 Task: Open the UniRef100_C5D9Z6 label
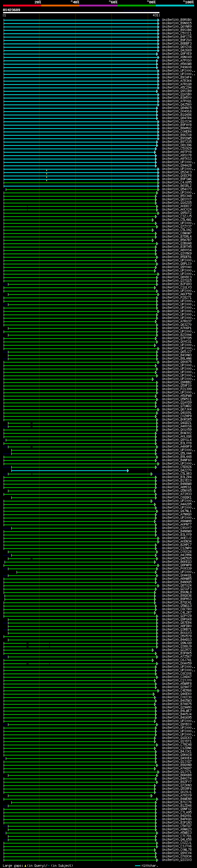pos(177,467)
